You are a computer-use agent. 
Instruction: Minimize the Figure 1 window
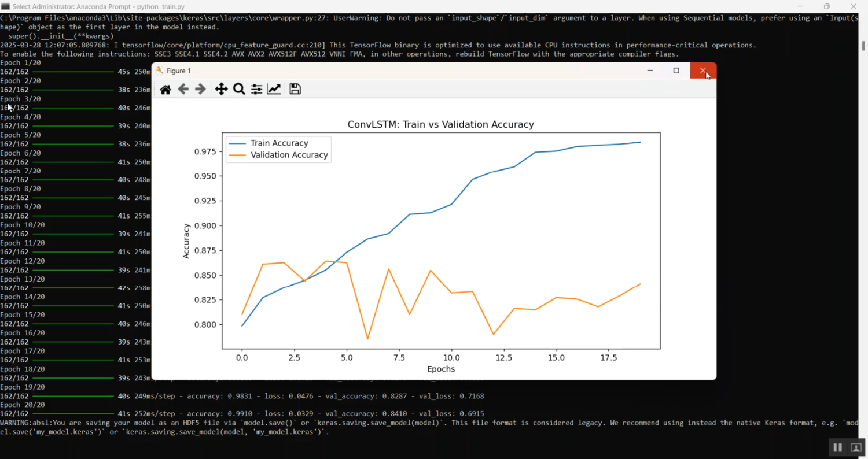click(x=649, y=71)
